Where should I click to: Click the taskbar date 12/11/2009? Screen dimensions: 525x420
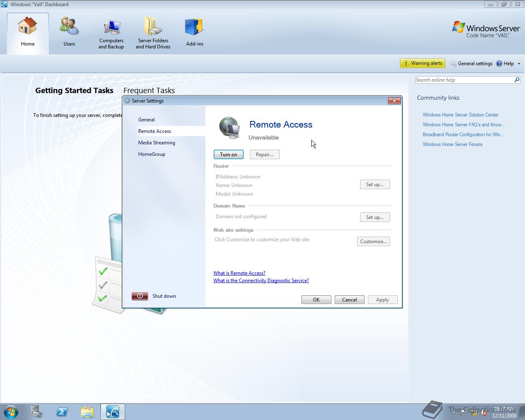[x=504, y=415]
